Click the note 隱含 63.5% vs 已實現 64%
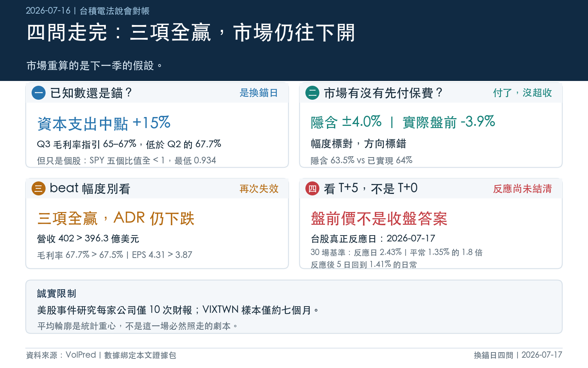 coord(362,160)
